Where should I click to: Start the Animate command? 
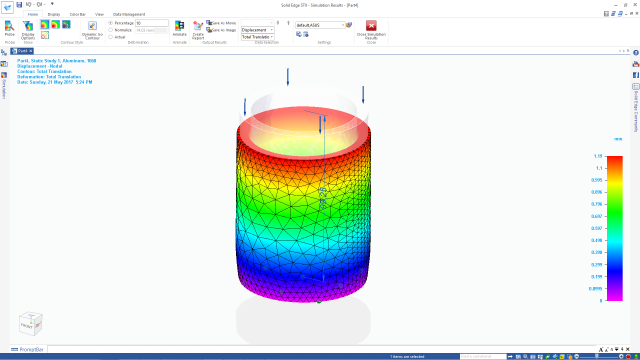(x=179, y=29)
